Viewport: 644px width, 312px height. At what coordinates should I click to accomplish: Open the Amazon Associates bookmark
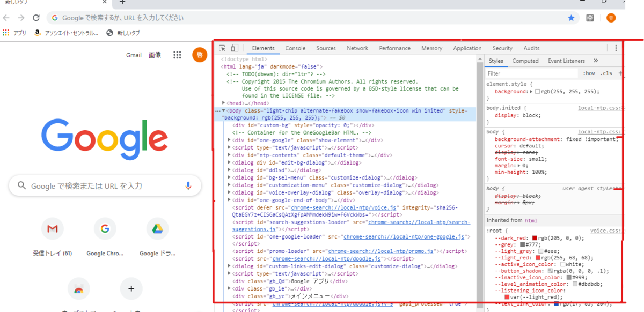pos(67,33)
